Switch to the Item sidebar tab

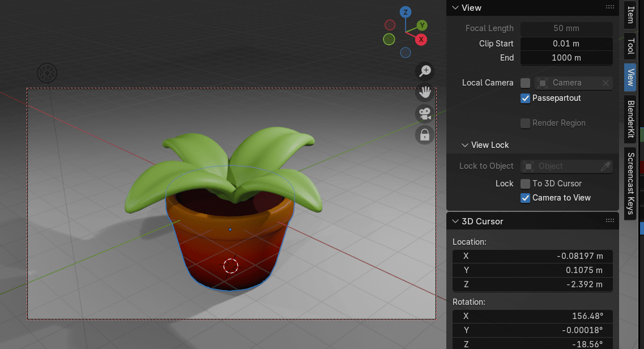[630, 15]
